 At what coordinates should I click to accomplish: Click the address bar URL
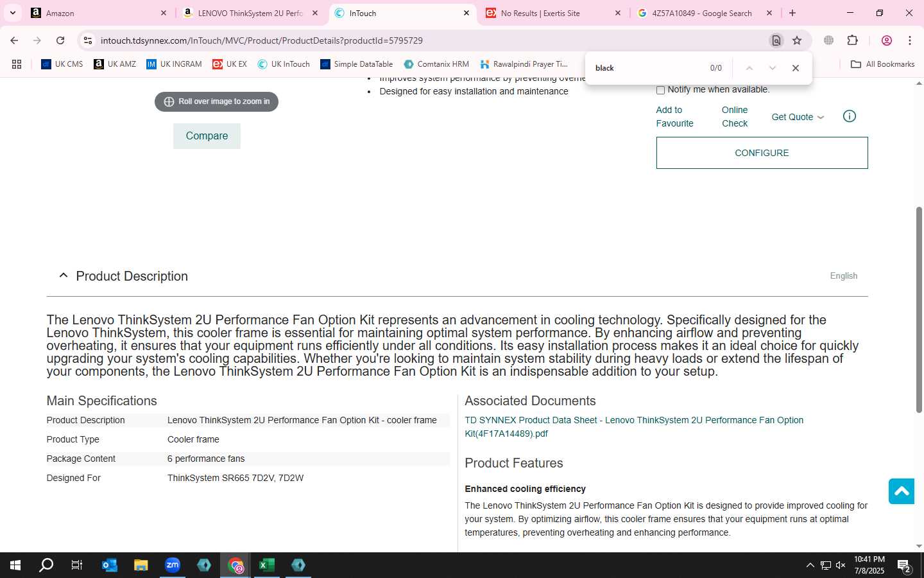(x=261, y=40)
